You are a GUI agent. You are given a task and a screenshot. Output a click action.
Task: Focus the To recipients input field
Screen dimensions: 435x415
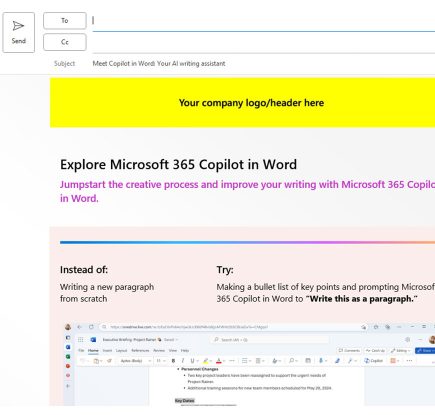263,21
